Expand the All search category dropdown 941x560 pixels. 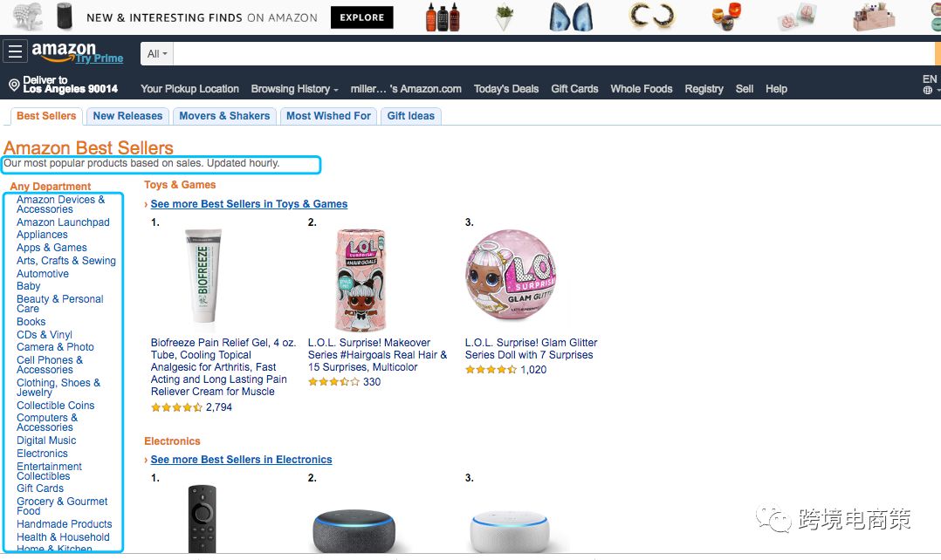point(157,54)
